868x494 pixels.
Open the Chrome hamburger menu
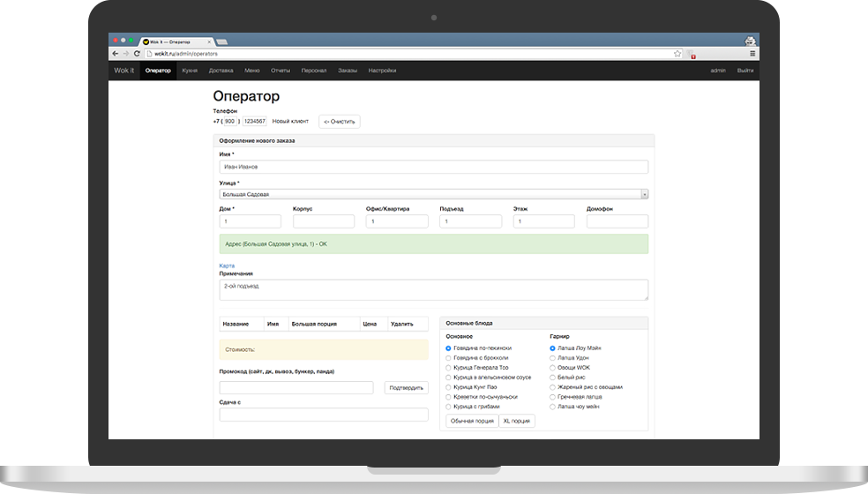[x=751, y=54]
